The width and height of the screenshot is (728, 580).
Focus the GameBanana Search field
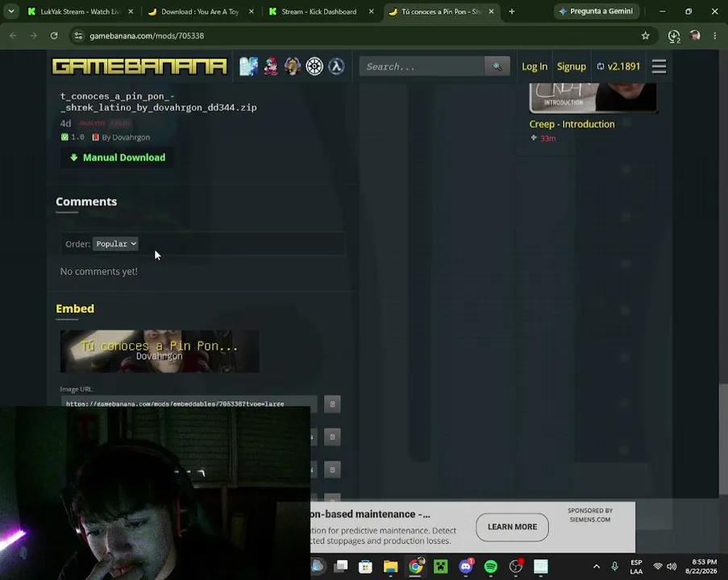tap(422, 66)
